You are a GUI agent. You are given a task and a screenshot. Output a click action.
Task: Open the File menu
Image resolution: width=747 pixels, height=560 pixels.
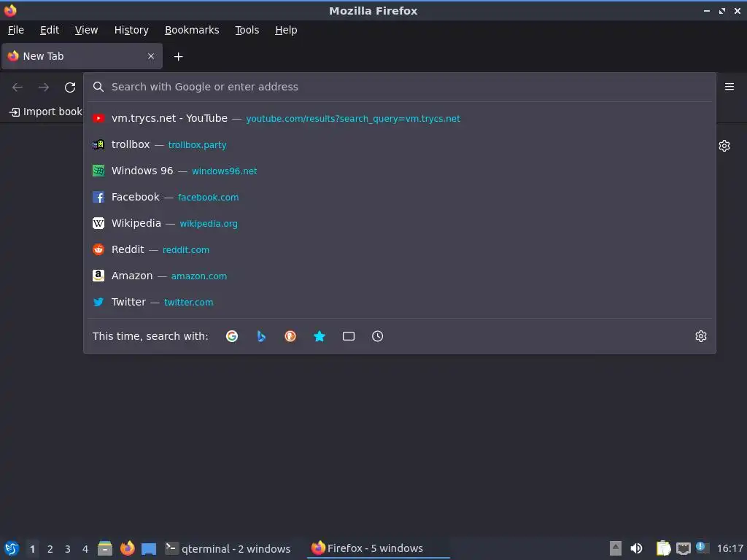(x=16, y=30)
